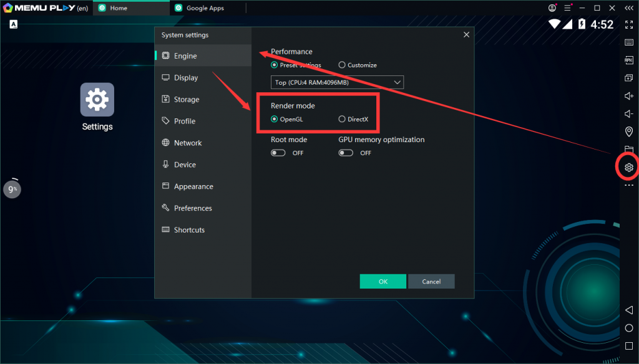The height and width of the screenshot is (364, 639).
Task: Open the CPU and RAM preset dropdown
Action: click(336, 82)
